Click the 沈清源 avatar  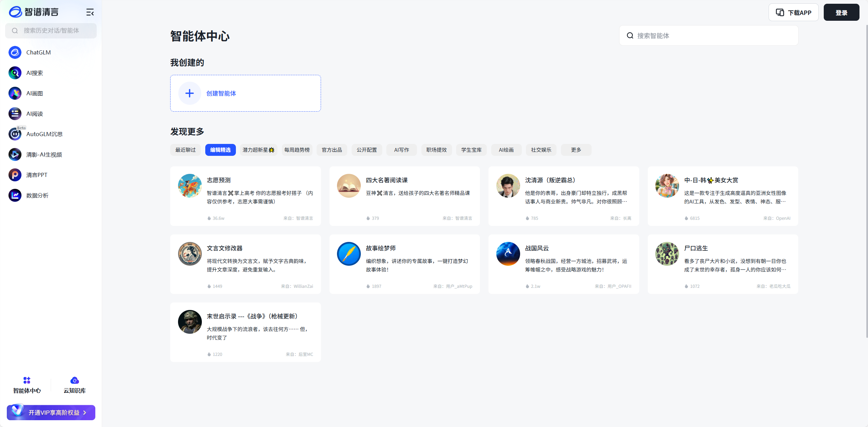[508, 186]
